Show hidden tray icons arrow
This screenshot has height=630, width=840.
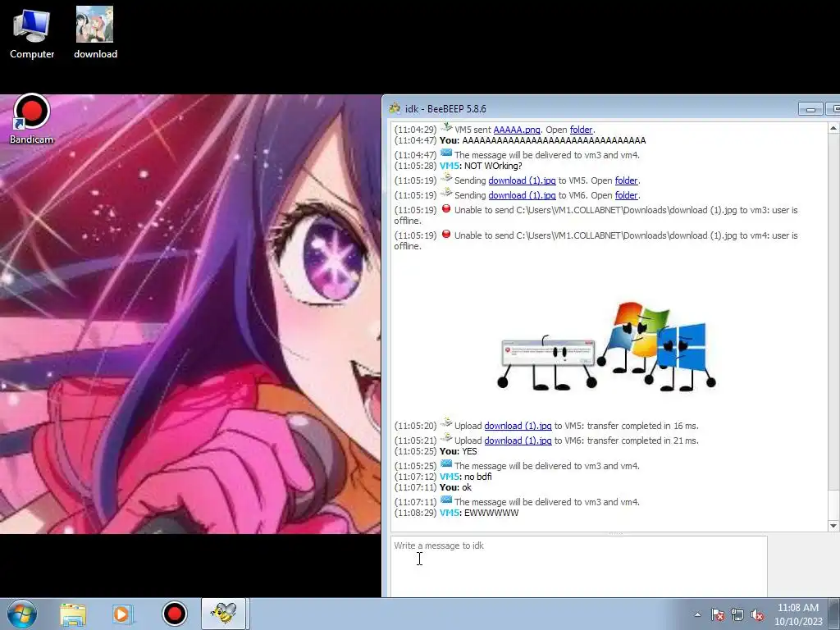(697, 614)
